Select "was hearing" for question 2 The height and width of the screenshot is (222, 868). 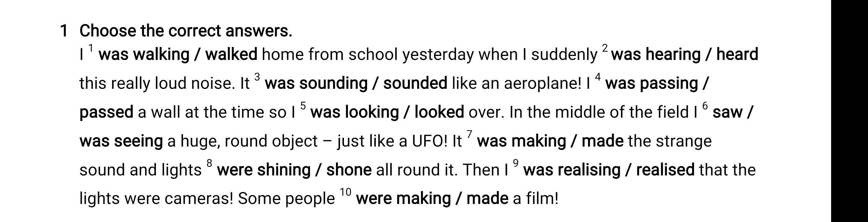(x=656, y=55)
